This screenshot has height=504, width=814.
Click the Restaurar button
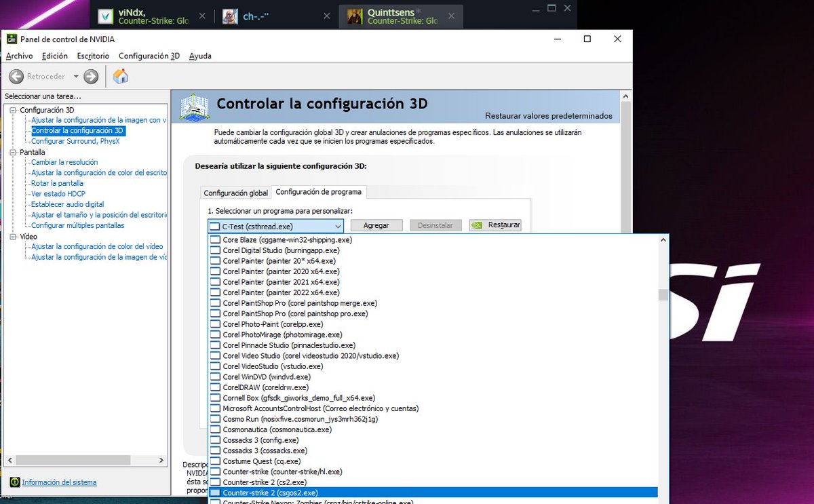(x=495, y=225)
